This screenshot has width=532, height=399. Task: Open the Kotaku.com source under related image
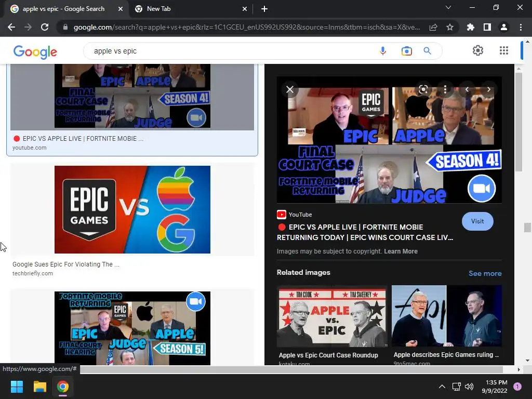pos(294,363)
